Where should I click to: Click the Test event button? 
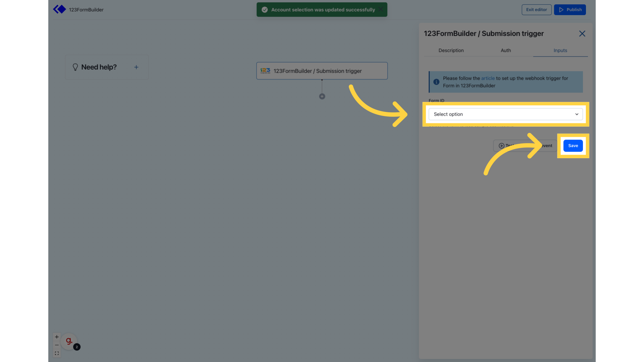tap(525, 146)
